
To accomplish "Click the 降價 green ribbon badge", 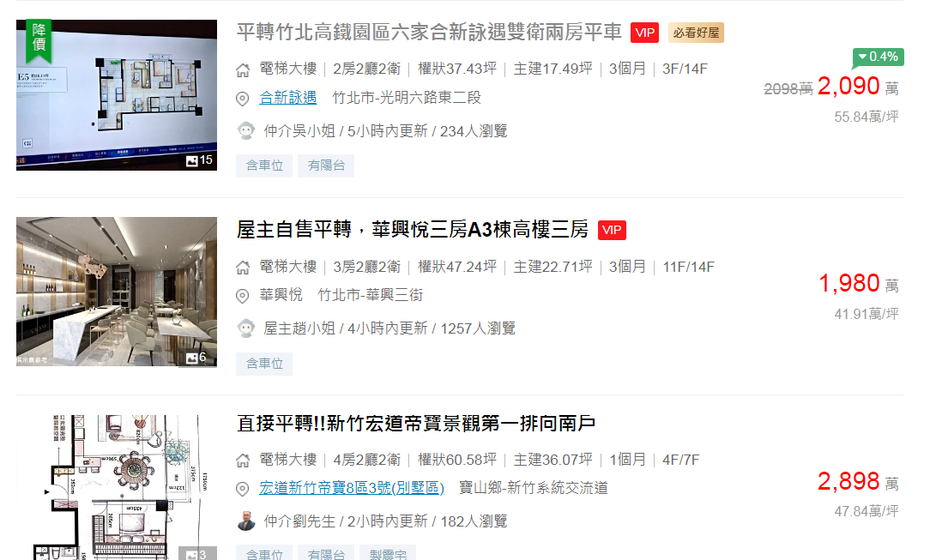I will click(39, 41).
